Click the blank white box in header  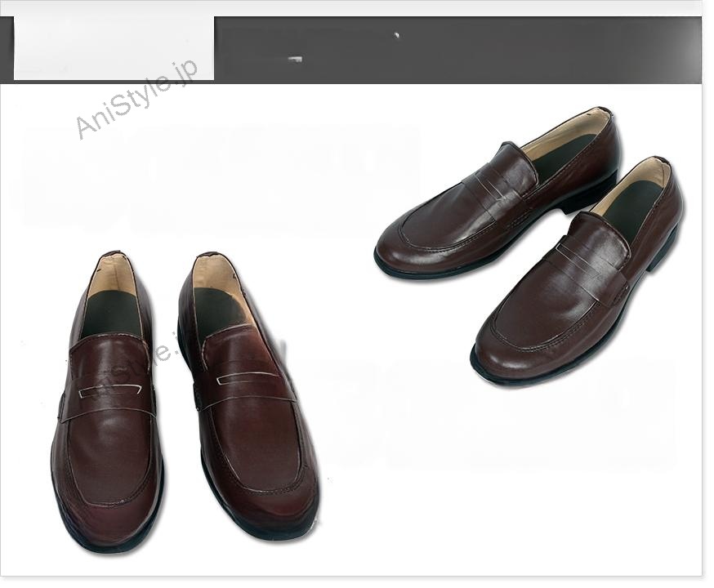114,48
